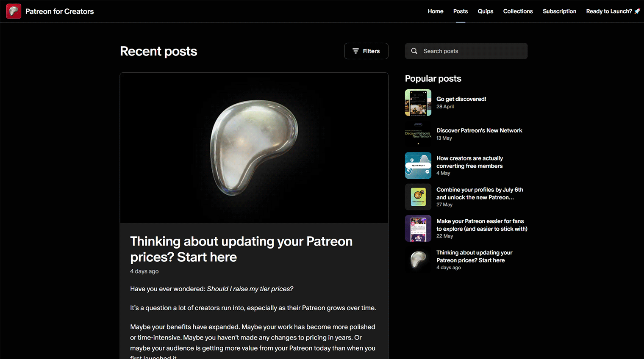
Task: Click the 'Recent posts' heading text
Action: [x=158, y=51]
